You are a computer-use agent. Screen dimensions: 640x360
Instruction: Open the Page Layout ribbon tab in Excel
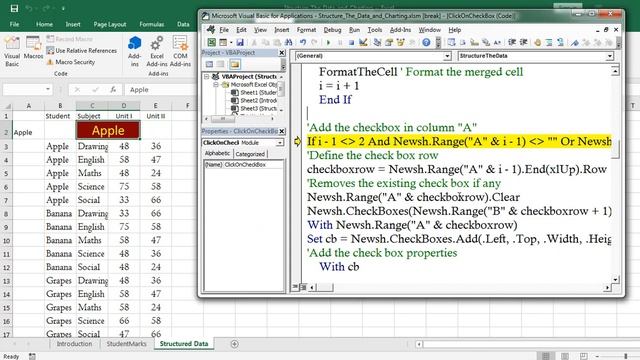(109, 24)
